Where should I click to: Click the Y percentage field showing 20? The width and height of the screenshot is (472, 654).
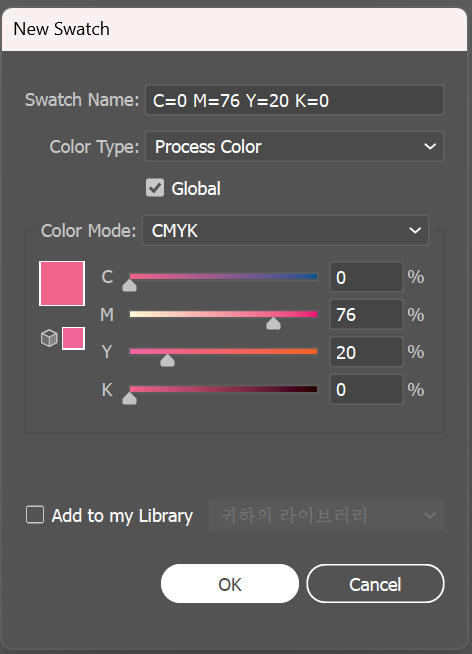(x=366, y=352)
